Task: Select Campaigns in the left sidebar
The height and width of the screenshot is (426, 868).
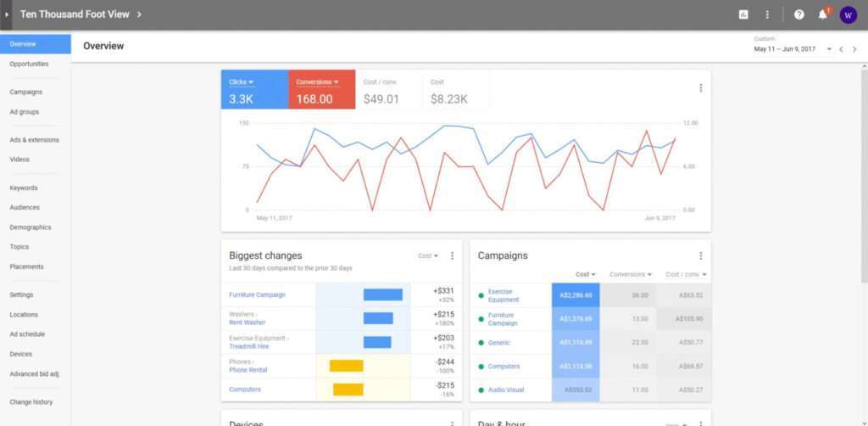Action: (26, 92)
